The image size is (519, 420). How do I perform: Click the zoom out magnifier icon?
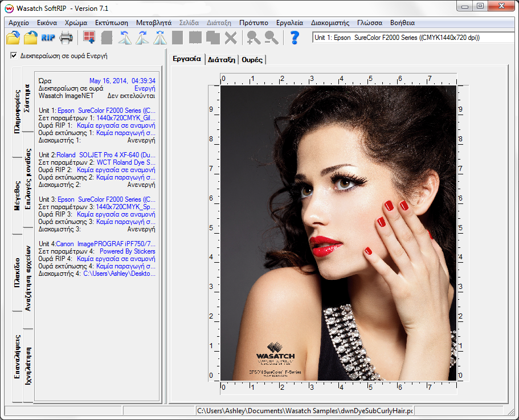(271, 38)
